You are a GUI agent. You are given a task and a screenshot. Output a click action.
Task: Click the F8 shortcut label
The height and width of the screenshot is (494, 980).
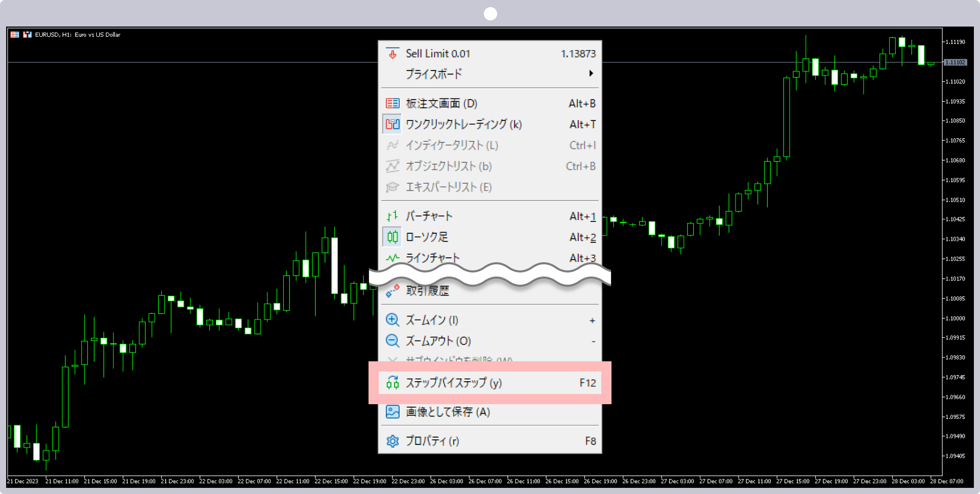(x=591, y=441)
